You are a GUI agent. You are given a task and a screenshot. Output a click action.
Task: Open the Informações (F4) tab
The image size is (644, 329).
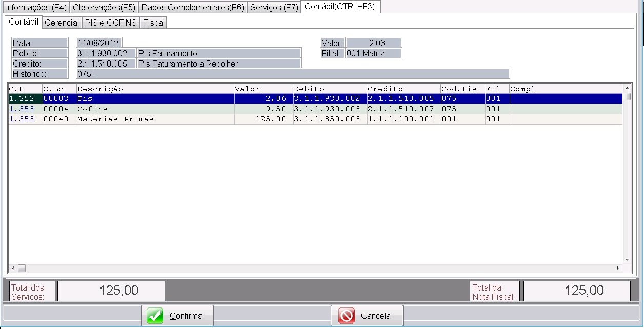click(x=35, y=8)
